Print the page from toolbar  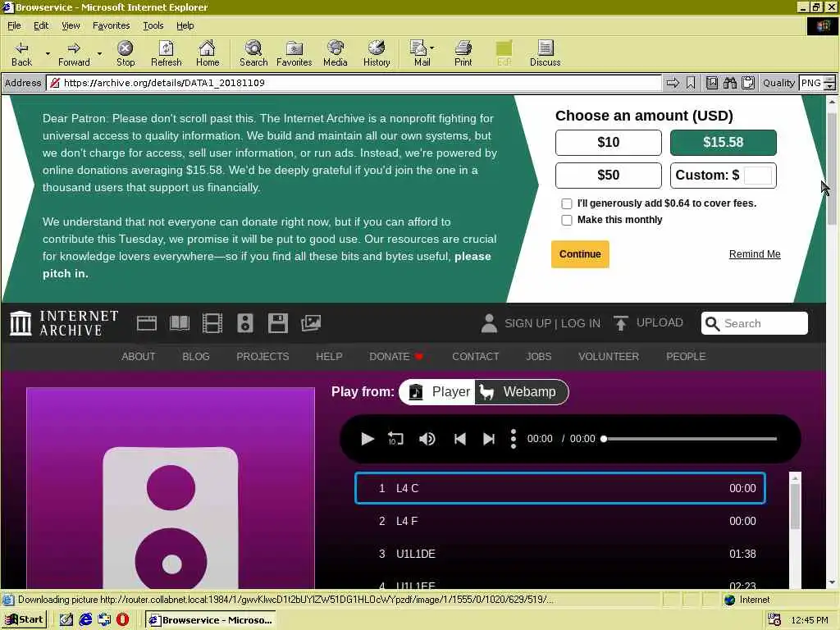click(463, 53)
